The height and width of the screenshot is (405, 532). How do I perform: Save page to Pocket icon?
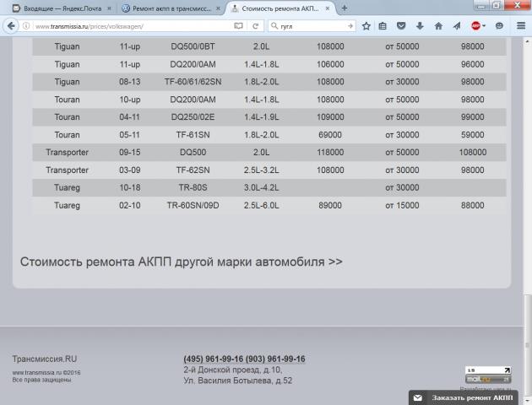click(401, 26)
